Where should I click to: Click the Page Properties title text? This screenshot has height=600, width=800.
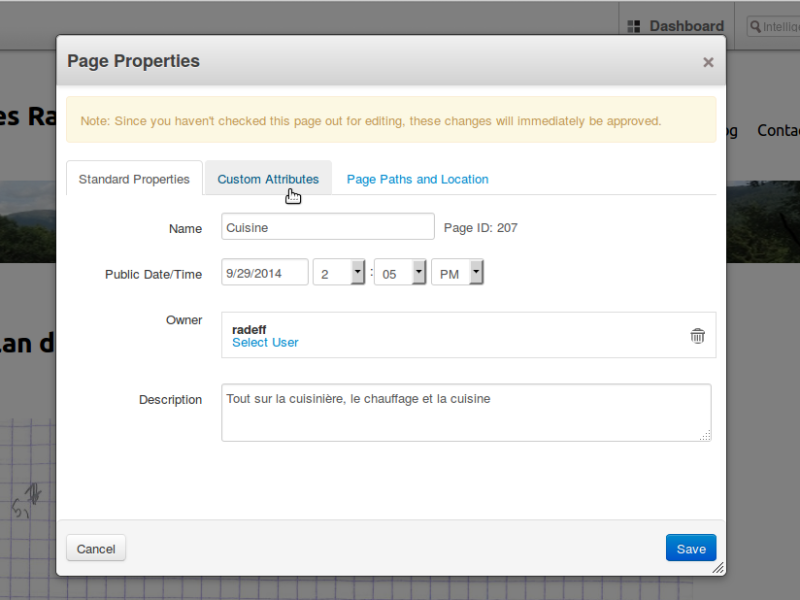coord(133,61)
